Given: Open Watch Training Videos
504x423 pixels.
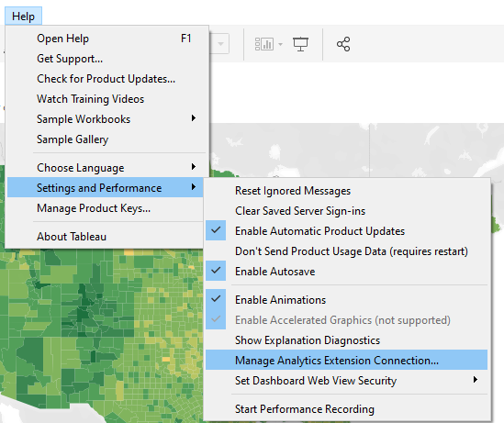Looking at the screenshot, I should (x=105, y=99).
